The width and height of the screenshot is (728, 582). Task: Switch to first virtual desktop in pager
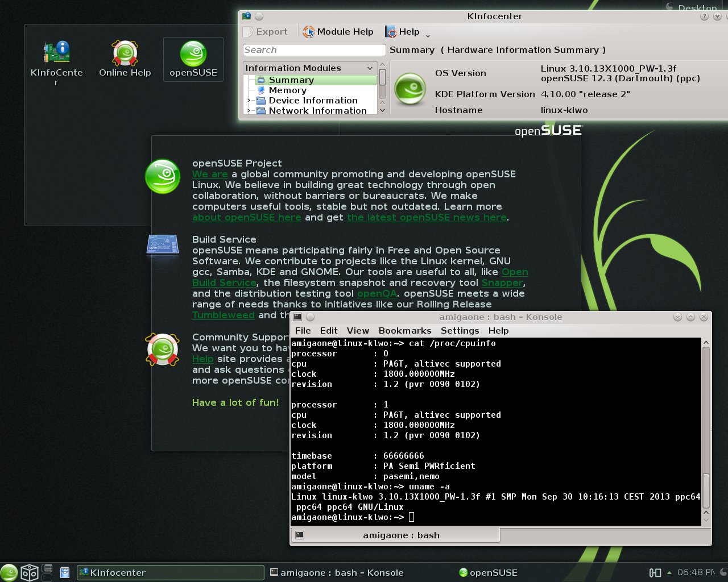tap(47, 568)
